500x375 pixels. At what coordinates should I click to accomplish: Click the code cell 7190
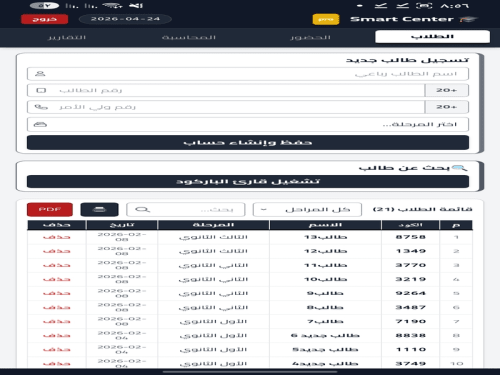411,321
